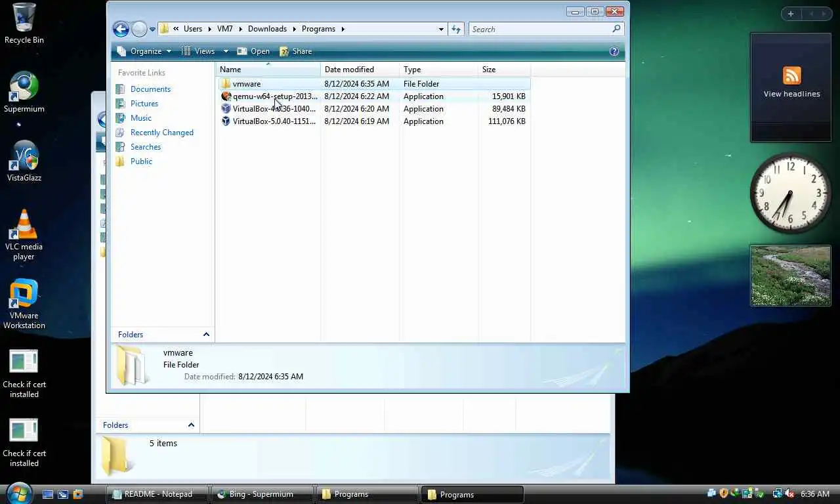Open the address bar history dropdown
Viewport: 840px width, 504px height.
[441, 29]
